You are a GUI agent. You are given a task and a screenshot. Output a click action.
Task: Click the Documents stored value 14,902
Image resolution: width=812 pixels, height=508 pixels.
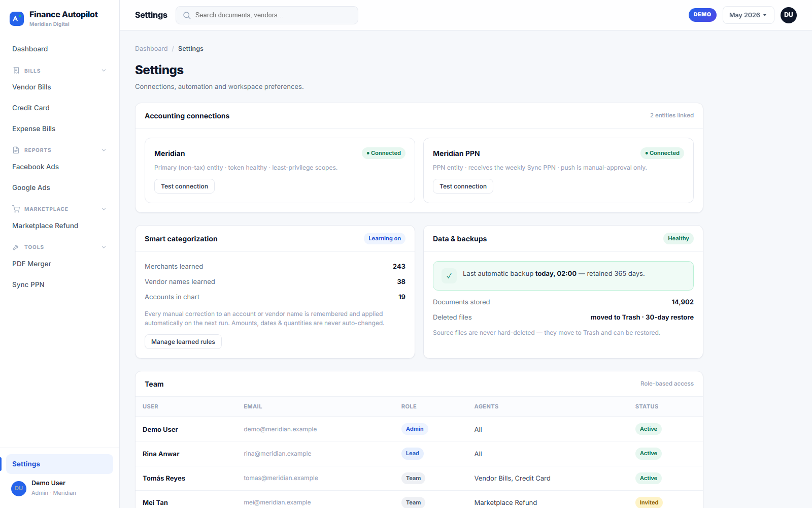click(683, 302)
